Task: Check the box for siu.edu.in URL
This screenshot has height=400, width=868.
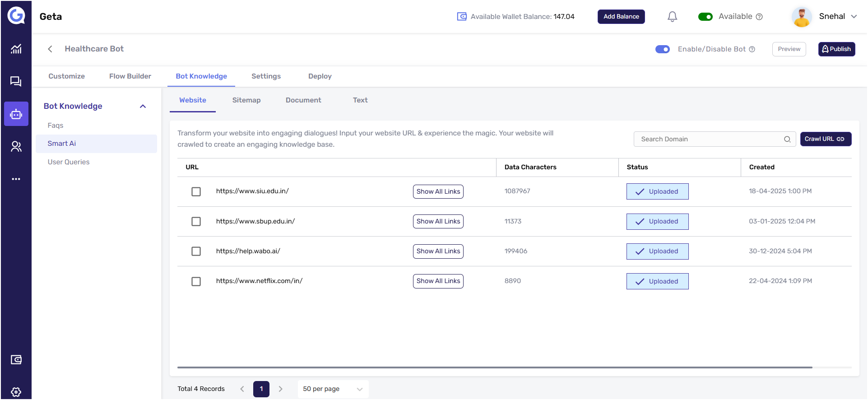Action: (x=196, y=191)
